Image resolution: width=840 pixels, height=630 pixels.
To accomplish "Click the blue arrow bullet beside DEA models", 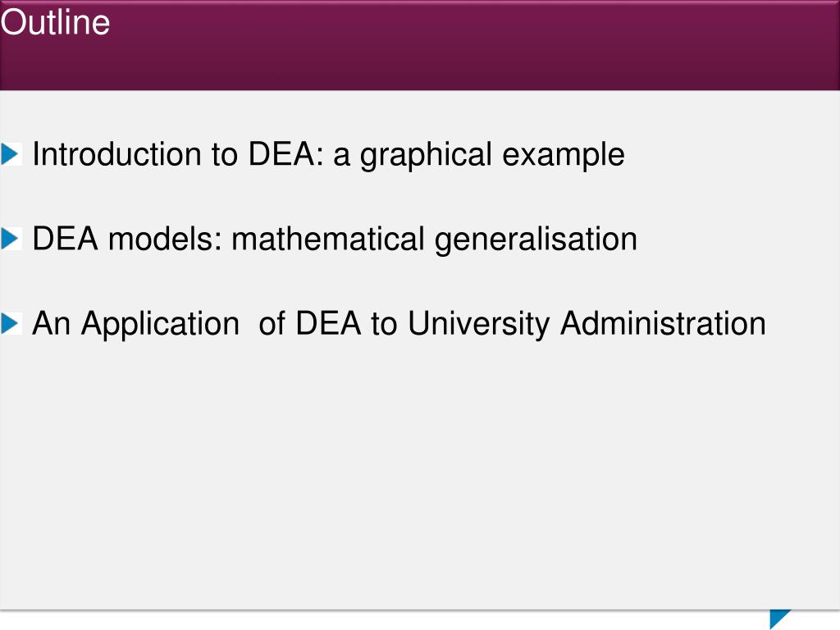I will (11, 239).
